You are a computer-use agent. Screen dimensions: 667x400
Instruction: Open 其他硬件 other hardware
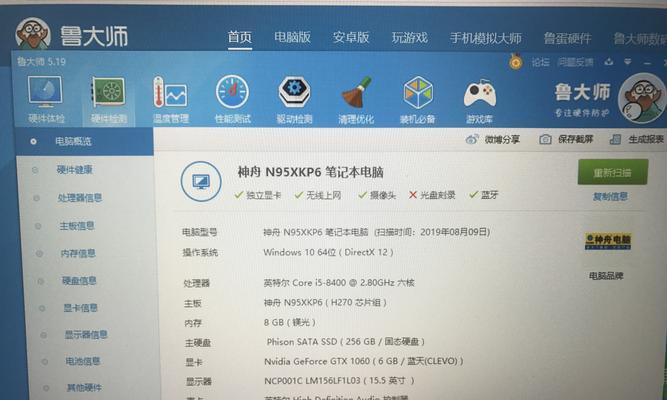(84, 388)
